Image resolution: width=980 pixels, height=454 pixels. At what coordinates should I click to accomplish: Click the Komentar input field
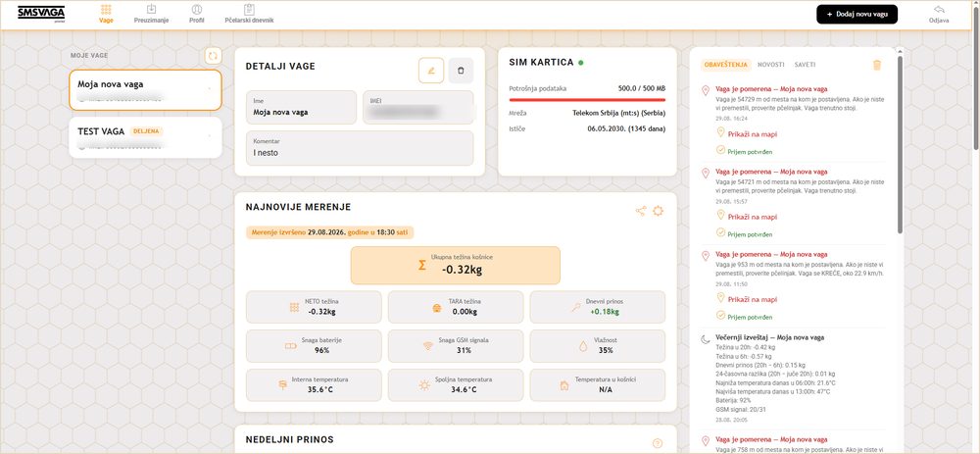[x=360, y=148]
